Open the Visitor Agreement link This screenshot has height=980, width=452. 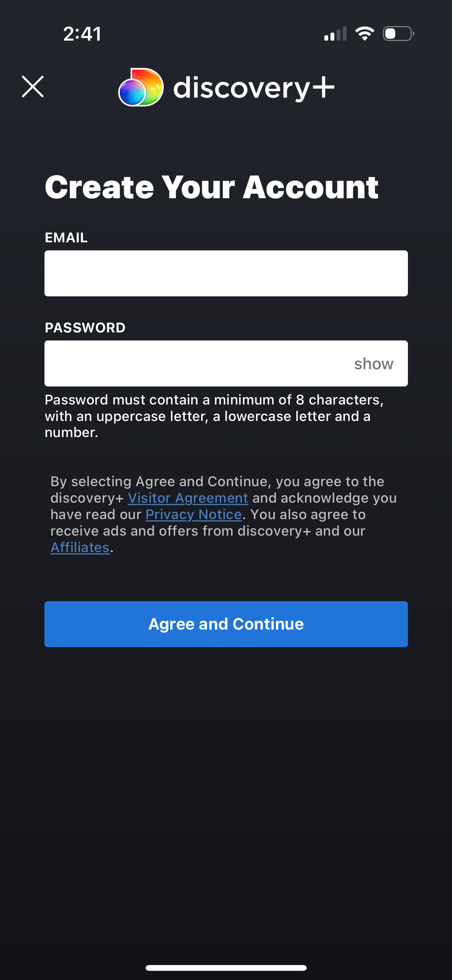188,498
